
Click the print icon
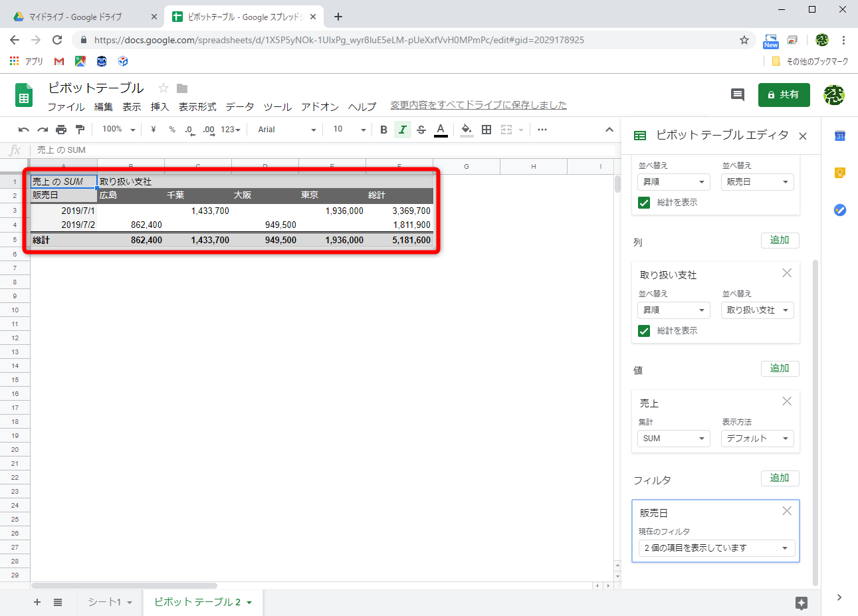click(x=60, y=130)
